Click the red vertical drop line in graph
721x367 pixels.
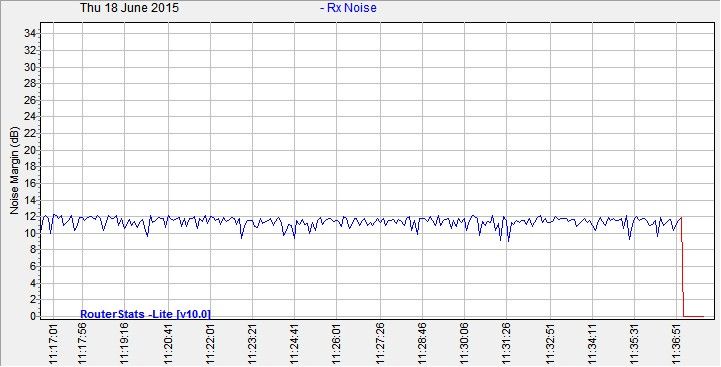point(682,267)
